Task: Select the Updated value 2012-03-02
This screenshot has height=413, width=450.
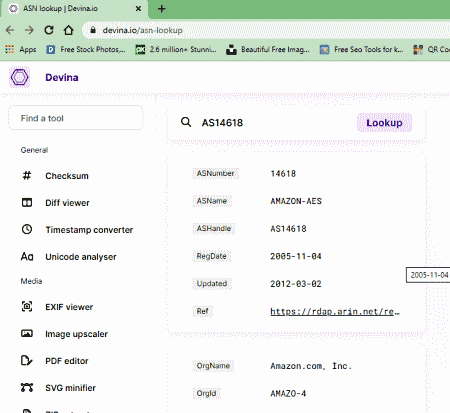Action: pyautogui.click(x=296, y=284)
